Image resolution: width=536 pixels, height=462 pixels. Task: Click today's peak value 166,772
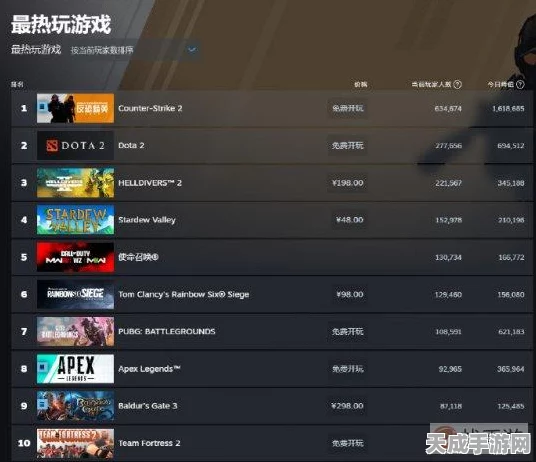point(511,257)
